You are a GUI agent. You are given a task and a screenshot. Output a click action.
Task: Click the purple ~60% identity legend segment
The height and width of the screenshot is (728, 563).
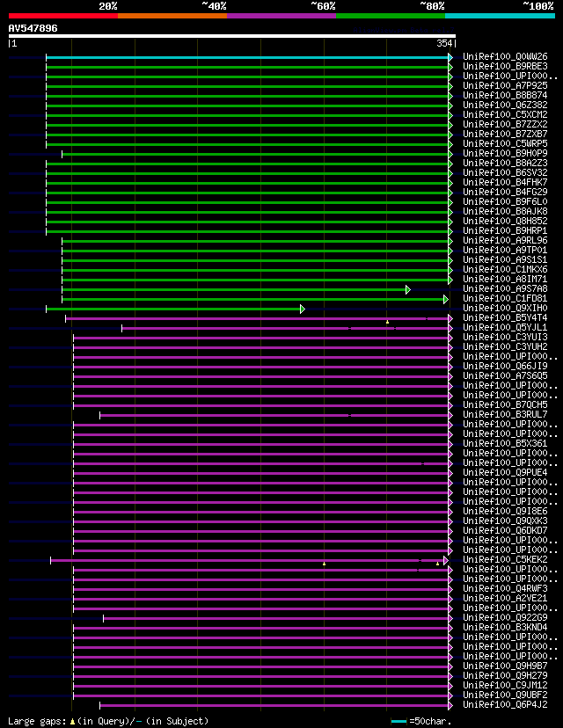[x=281, y=16]
